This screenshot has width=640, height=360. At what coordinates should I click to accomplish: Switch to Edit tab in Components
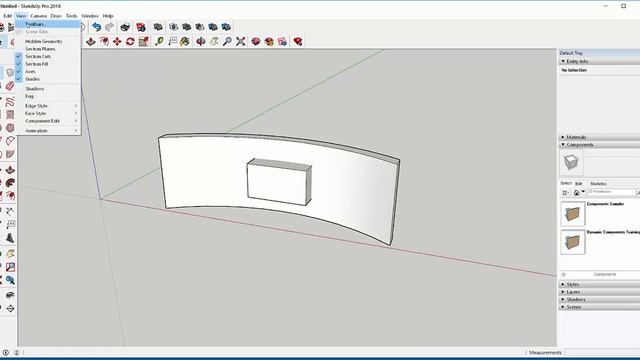(x=578, y=184)
